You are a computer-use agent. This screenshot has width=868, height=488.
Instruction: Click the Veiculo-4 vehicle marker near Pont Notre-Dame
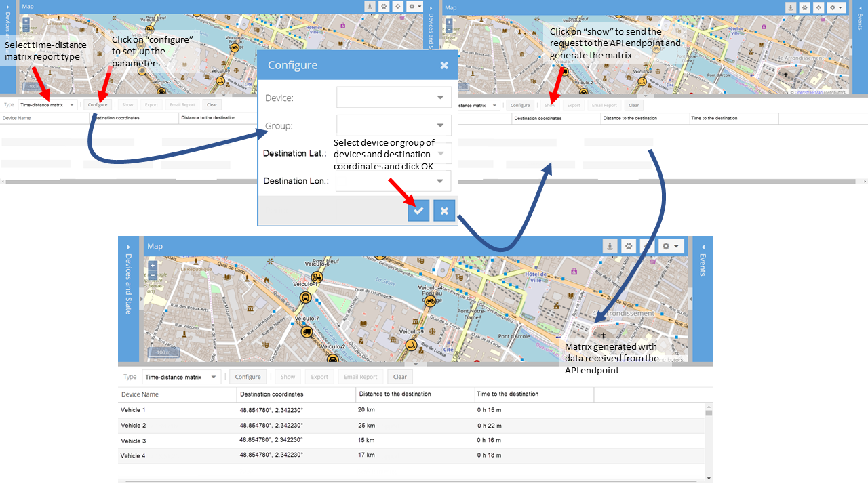click(429, 300)
